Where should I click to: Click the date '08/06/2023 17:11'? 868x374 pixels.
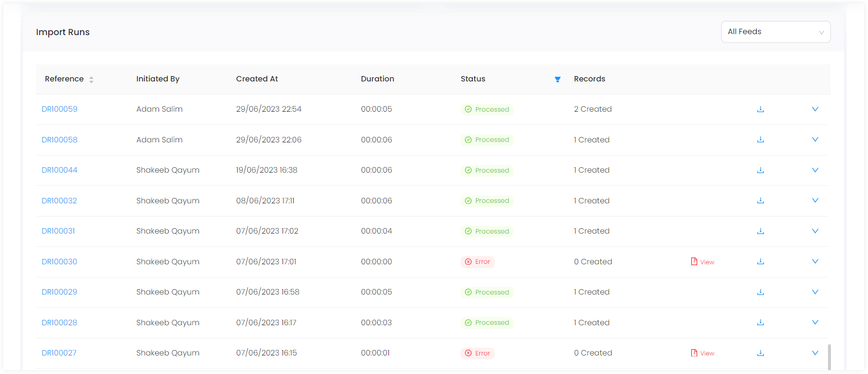tap(265, 200)
